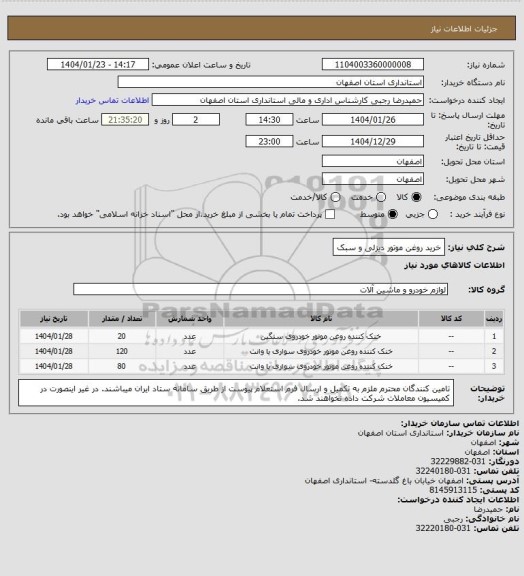Click quantity 20 in the goods table
The width and height of the screenshot is (524, 576).
(122, 336)
